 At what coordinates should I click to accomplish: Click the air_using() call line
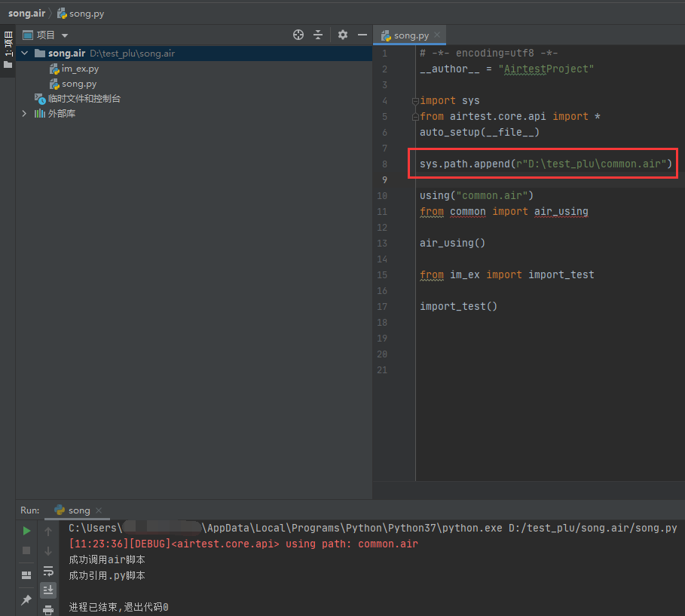tap(452, 243)
